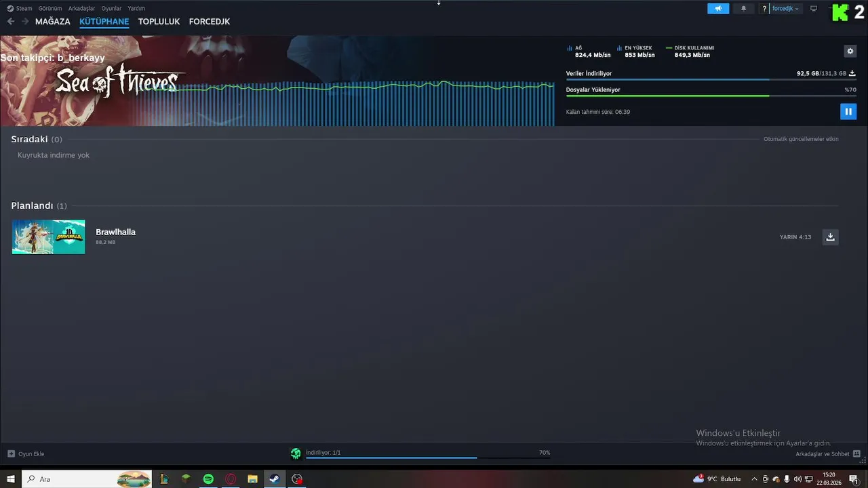Click the Sea of Thieves icon in the bottom downloads bar
The image size is (868, 488).
pyautogui.click(x=296, y=453)
